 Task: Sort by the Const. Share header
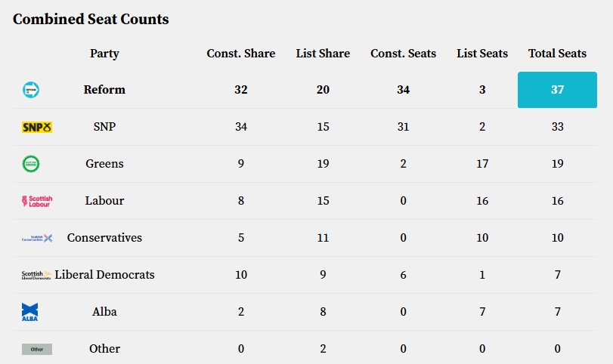[x=241, y=54]
